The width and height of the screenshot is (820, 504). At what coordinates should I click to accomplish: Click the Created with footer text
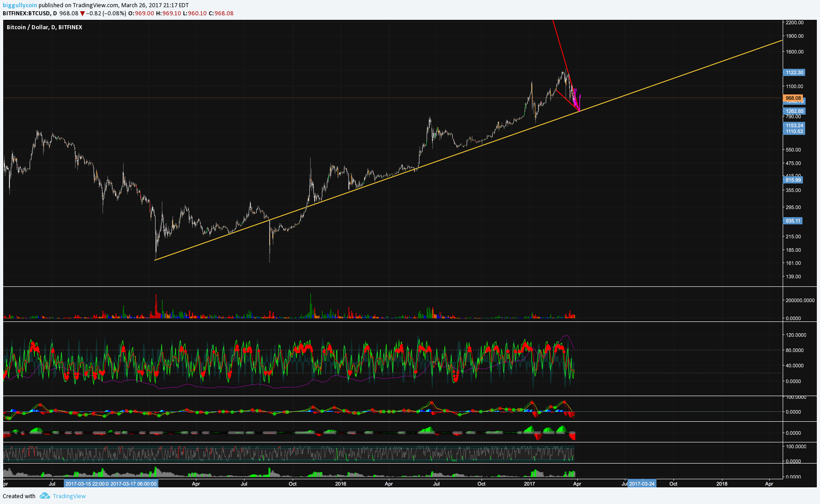coord(19,496)
